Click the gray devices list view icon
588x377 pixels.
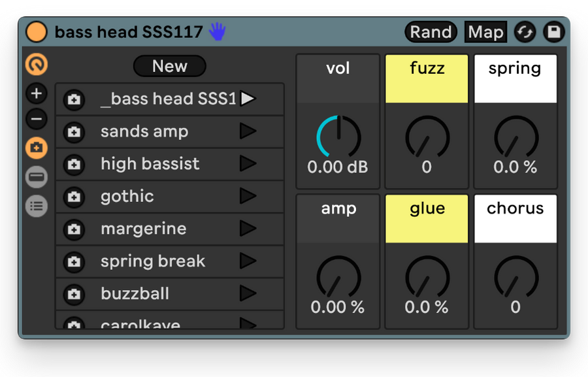click(x=37, y=206)
